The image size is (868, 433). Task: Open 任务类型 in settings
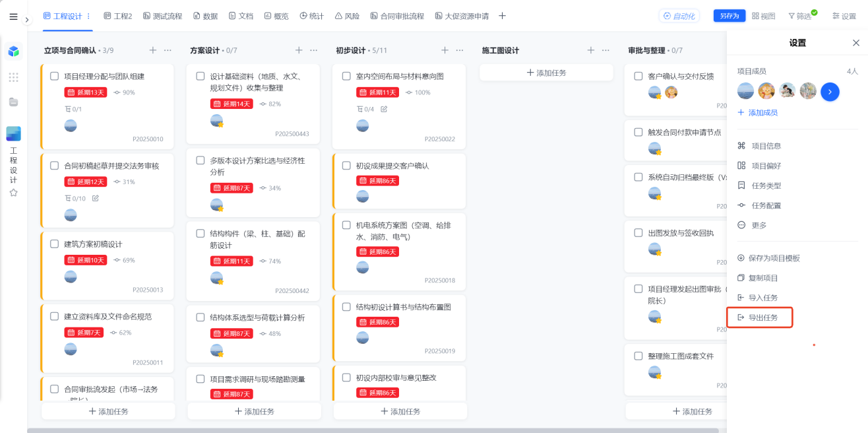coord(759,185)
